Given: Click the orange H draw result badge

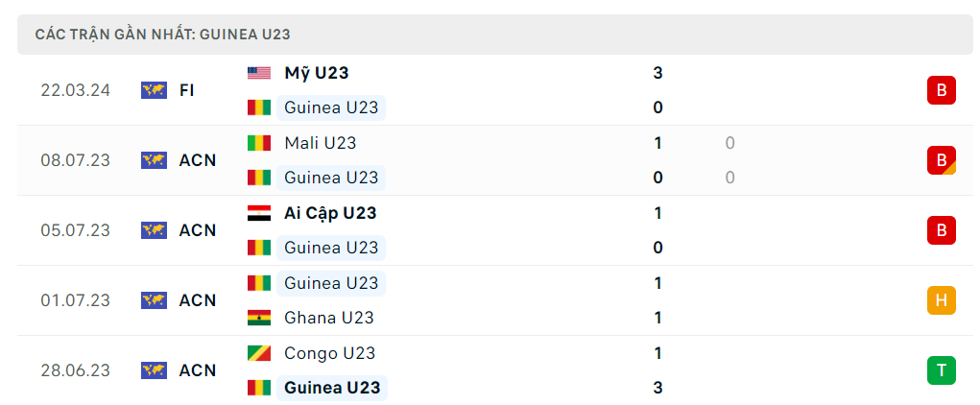Looking at the screenshot, I should [x=941, y=300].
